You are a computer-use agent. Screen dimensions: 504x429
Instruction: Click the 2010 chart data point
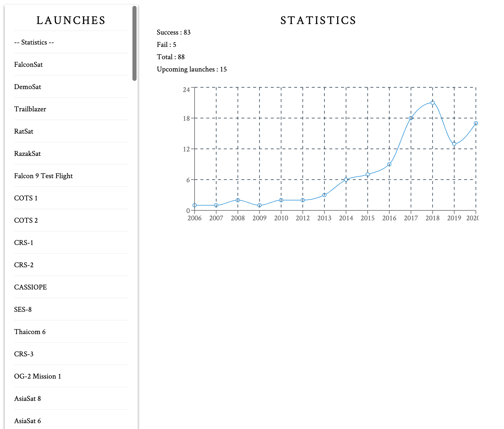pos(281,200)
